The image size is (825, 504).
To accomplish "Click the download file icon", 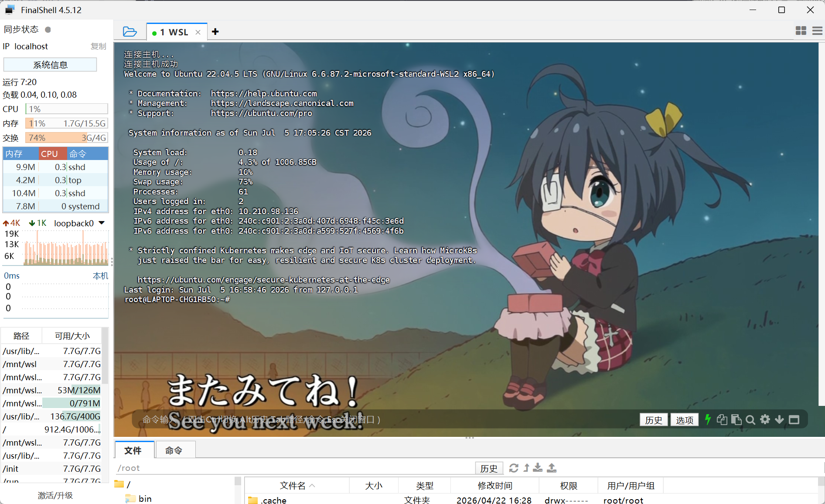I will click(538, 468).
